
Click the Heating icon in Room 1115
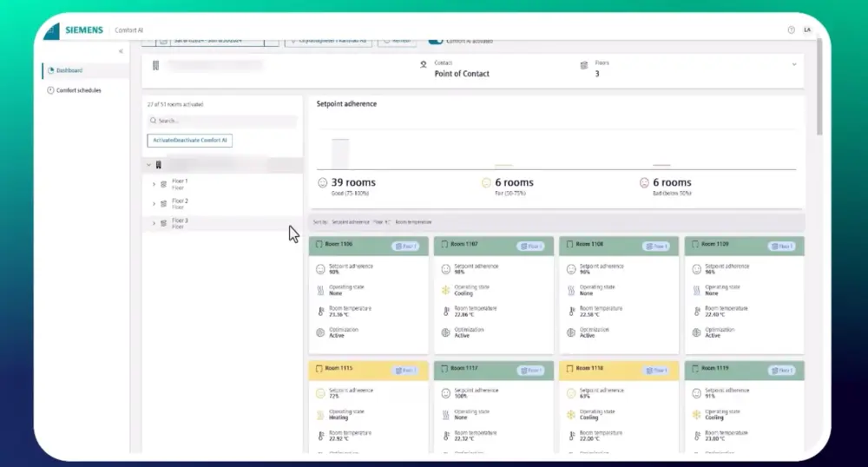[320, 415]
